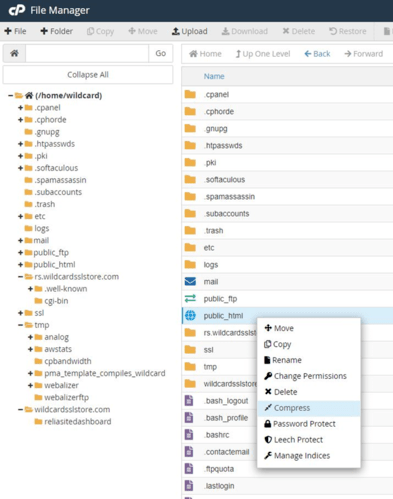Select Change Permissions in context menu
Viewport: 393px width, 499px height.
pos(309,376)
